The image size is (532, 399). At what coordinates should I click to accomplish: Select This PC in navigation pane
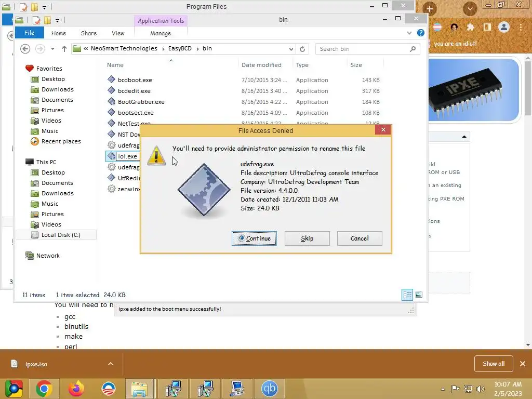click(x=46, y=162)
